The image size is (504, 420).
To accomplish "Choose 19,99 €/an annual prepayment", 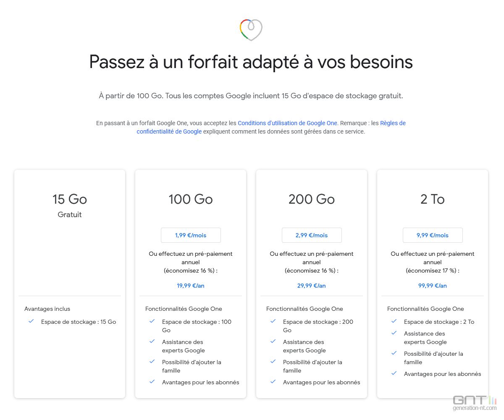I will [191, 286].
